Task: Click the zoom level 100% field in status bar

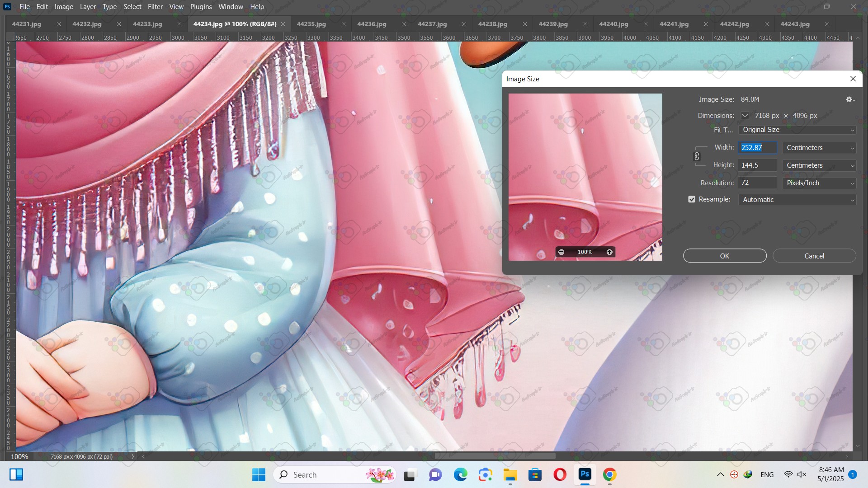Action: 20,456
